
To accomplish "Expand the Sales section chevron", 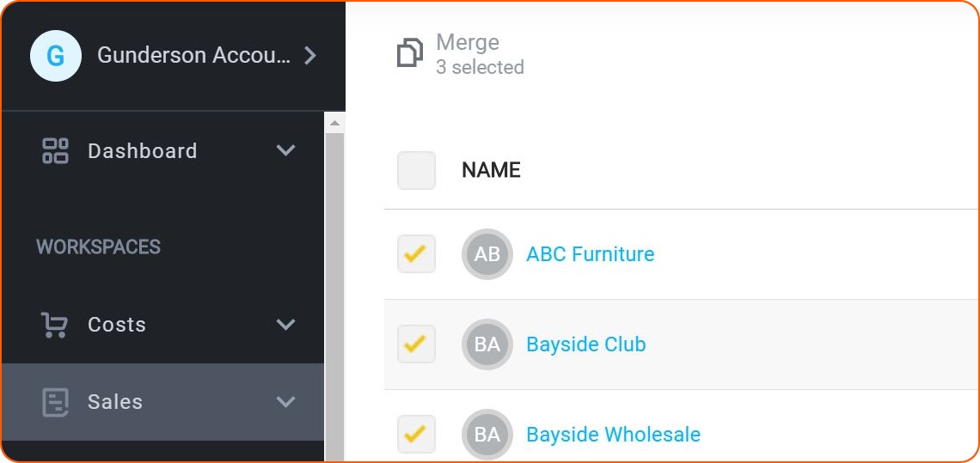I will click(x=285, y=402).
